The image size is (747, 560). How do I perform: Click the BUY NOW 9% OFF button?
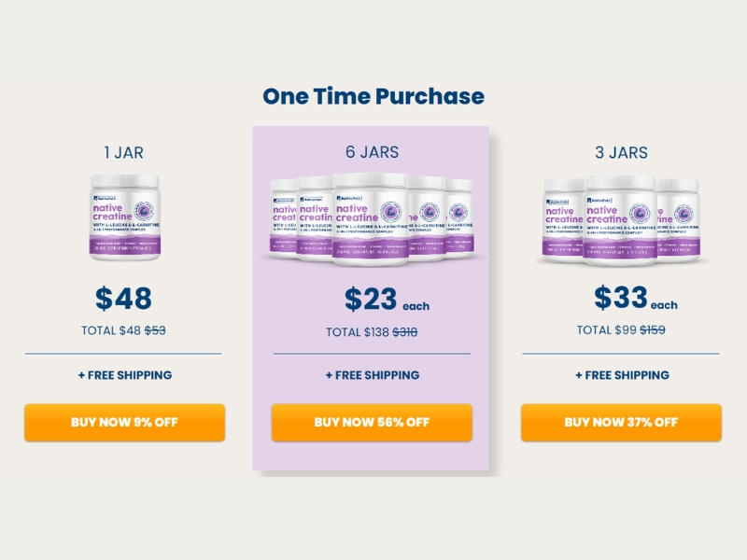click(x=124, y=422)
